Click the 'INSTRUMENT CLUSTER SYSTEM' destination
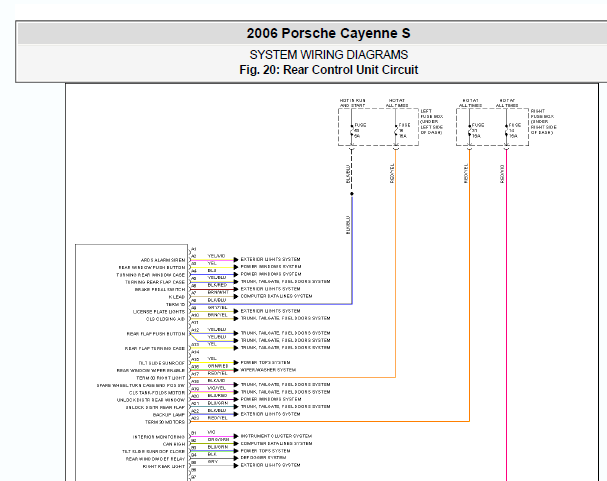Screen dimensions: 607x481 coord(276,436)
